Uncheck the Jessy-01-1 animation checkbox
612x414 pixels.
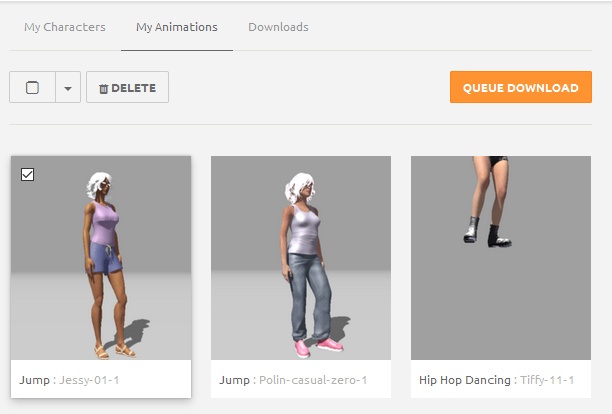[x=27, y=174]
